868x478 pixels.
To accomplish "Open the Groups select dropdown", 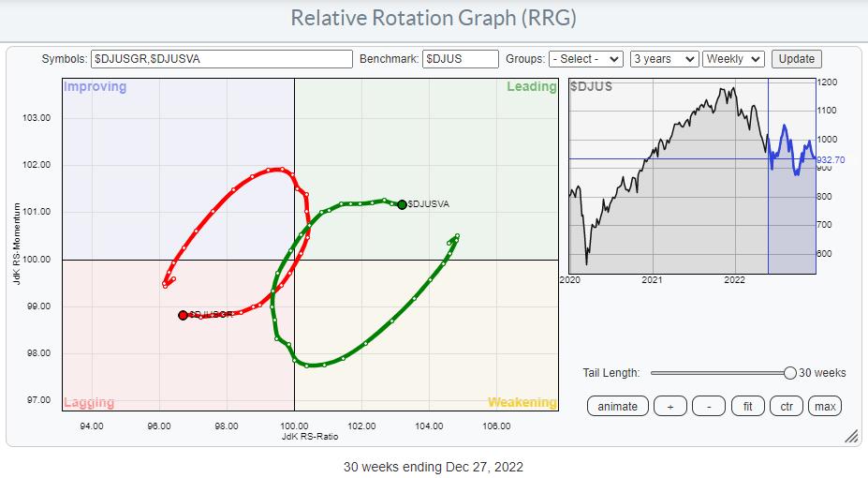I will [x=585, y=58].
